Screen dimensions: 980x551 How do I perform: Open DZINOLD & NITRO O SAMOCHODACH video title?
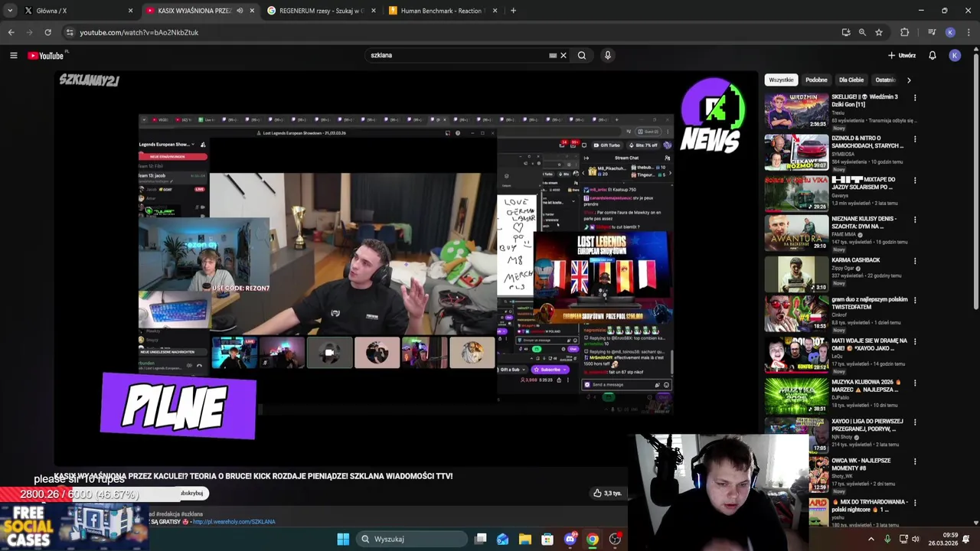[x=867, y=142]
